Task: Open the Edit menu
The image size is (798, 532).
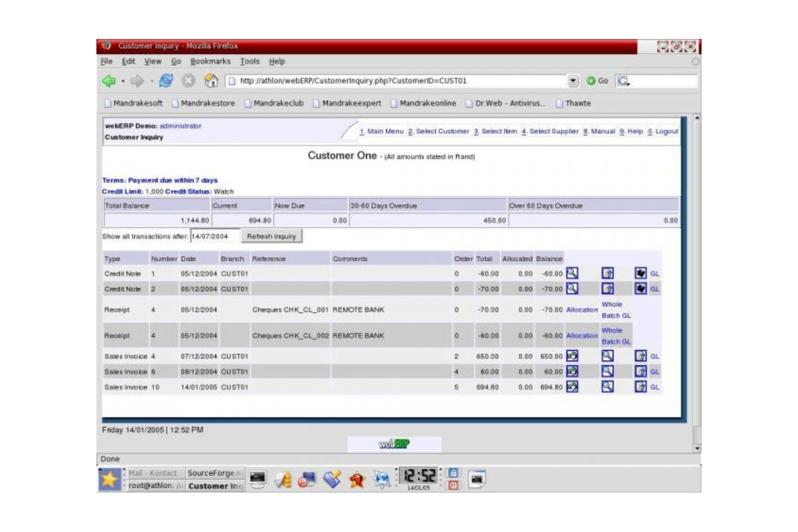Action: (128, 61)
